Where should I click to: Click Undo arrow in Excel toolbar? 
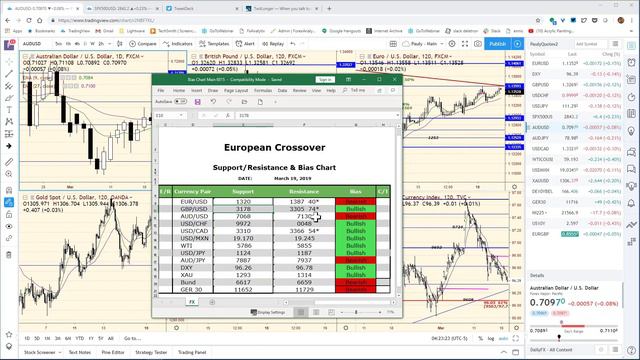(213, 102)
